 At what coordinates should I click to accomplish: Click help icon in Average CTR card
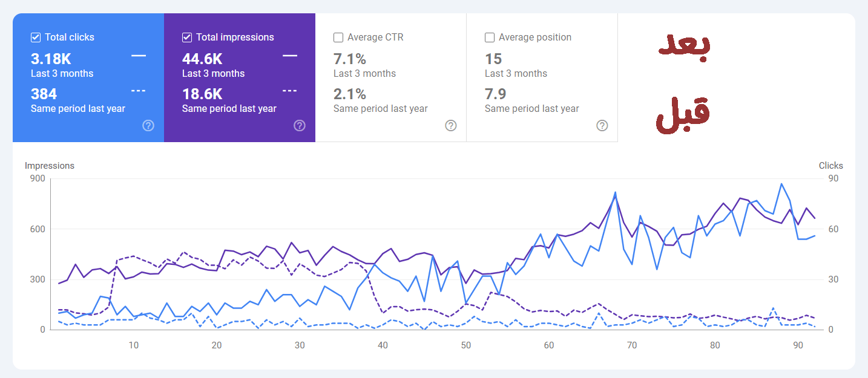(451, 126)
